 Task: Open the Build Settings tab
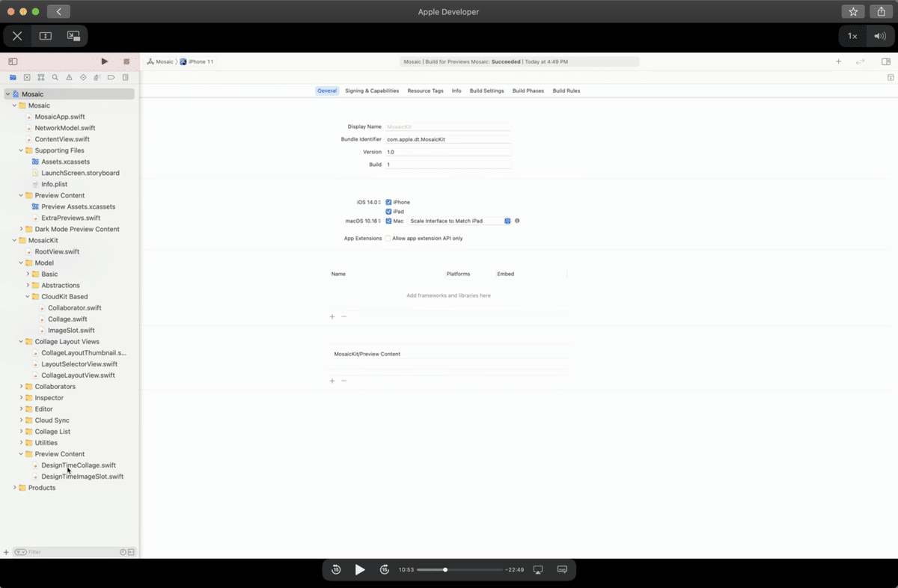click(x=486, y=91)
